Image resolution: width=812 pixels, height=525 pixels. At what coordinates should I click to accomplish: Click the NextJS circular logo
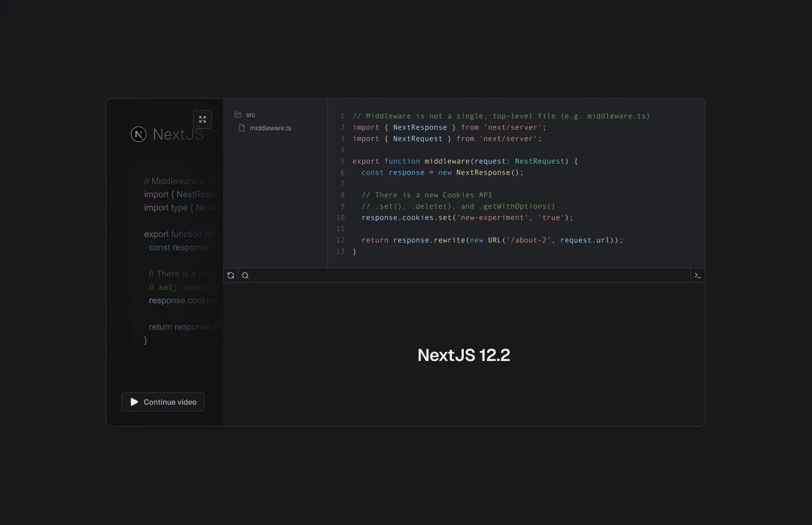(139, 134)
